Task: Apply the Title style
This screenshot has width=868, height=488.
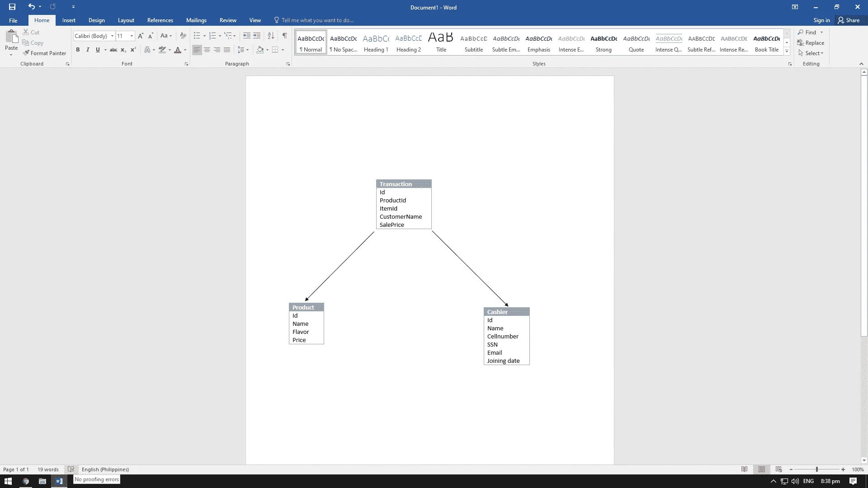Action: pos(441,43)
